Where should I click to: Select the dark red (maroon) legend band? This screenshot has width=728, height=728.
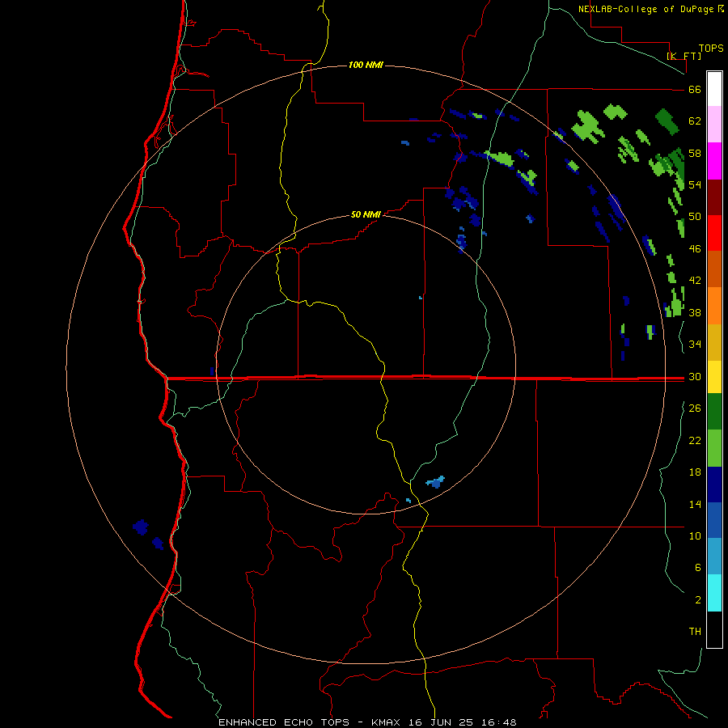(714, 197)
